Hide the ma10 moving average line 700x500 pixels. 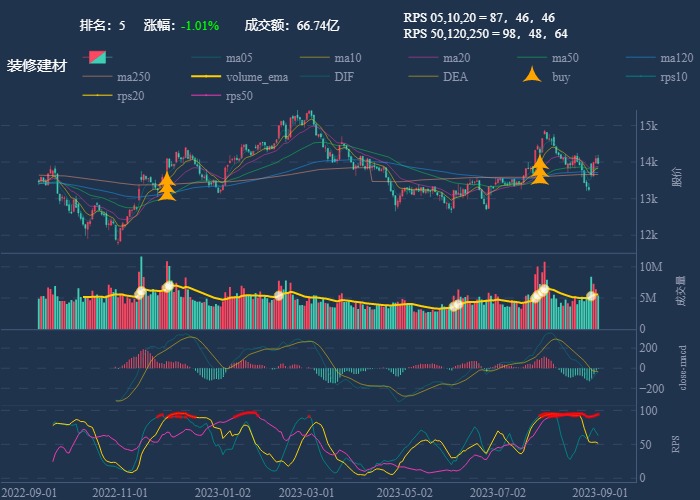(x=347, y=58)
